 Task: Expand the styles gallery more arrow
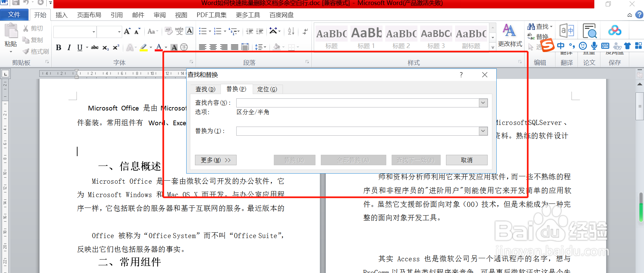[x=493, y=47]
